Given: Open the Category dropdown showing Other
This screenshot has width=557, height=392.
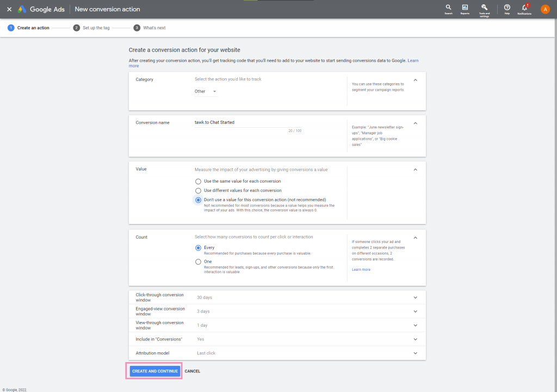Looking at the screenshot, I should coord(206,91).
